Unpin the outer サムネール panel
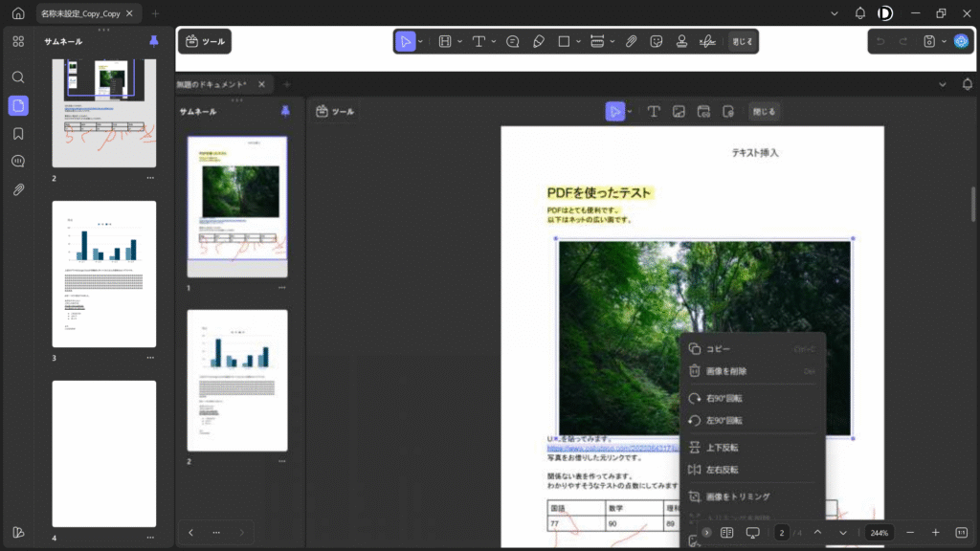 point(154,41)
